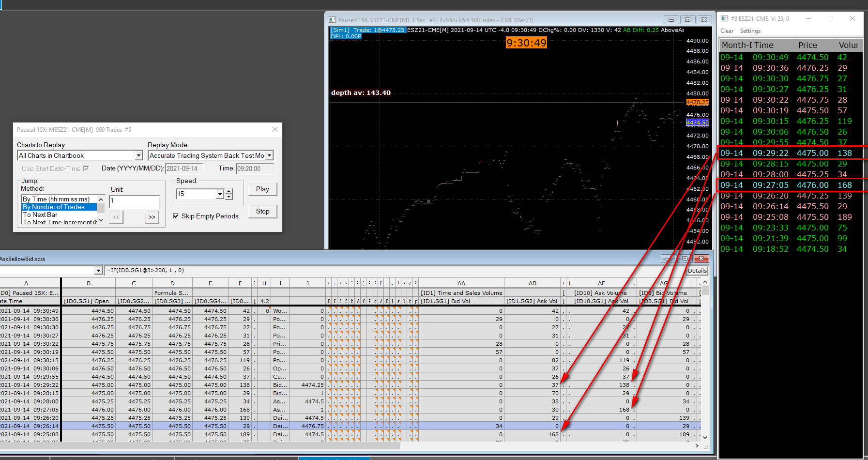The height and width of the screenshot is (460, 868).
Task: Jump forward with the >> button
Action: pyautogui.click(x=152, y=217)
